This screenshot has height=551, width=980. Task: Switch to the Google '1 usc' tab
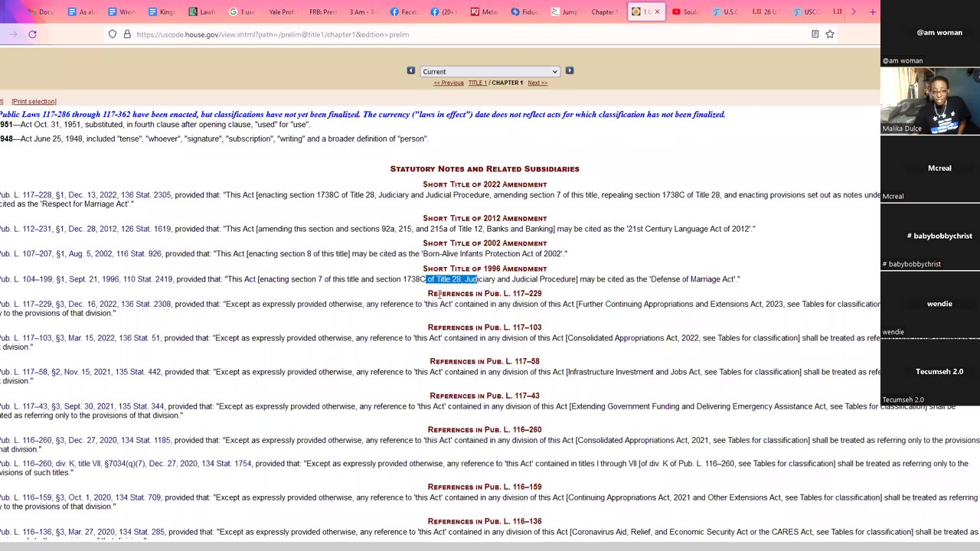(x=242, y=11)
